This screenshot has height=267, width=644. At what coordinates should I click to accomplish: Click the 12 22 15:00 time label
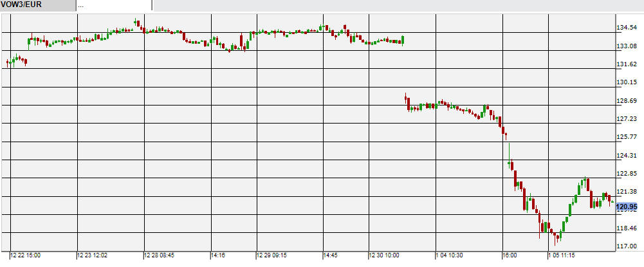click(26, 255)
